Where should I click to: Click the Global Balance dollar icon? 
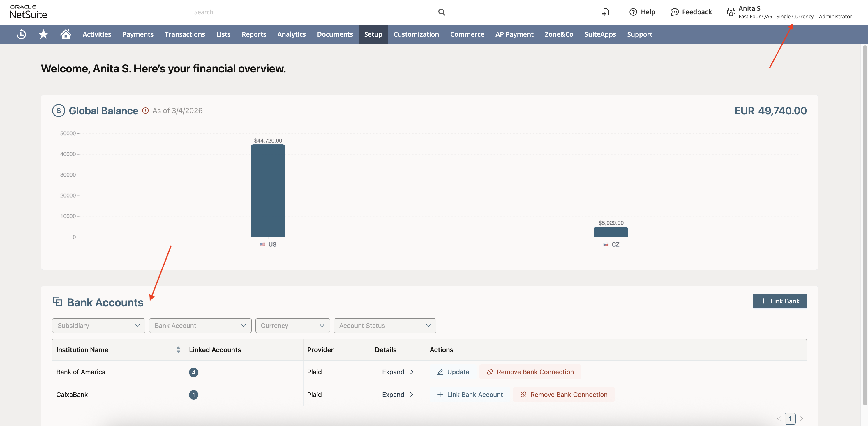coord(59,111)
